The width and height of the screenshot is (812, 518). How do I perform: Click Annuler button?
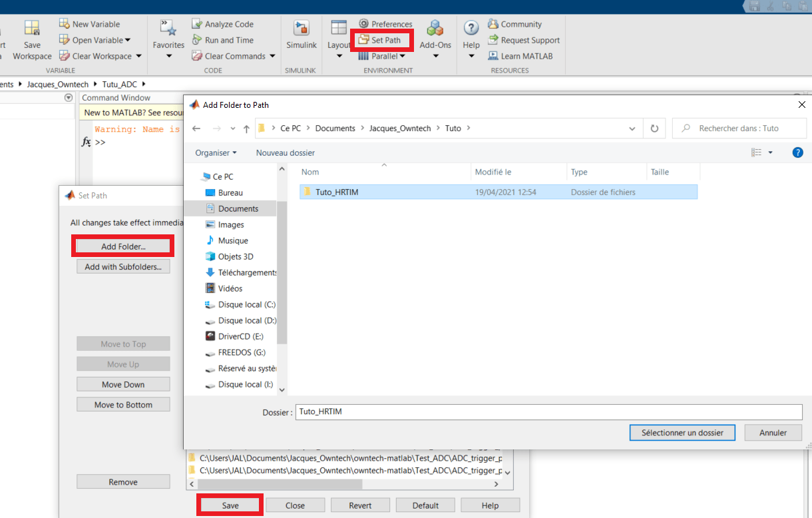(773, 433)
